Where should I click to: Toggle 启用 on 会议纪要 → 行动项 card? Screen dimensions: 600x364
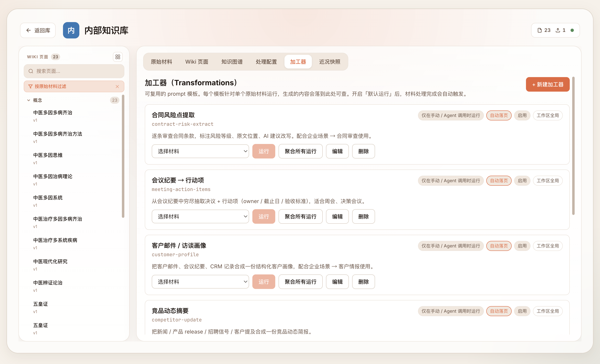tap(522, 181)
